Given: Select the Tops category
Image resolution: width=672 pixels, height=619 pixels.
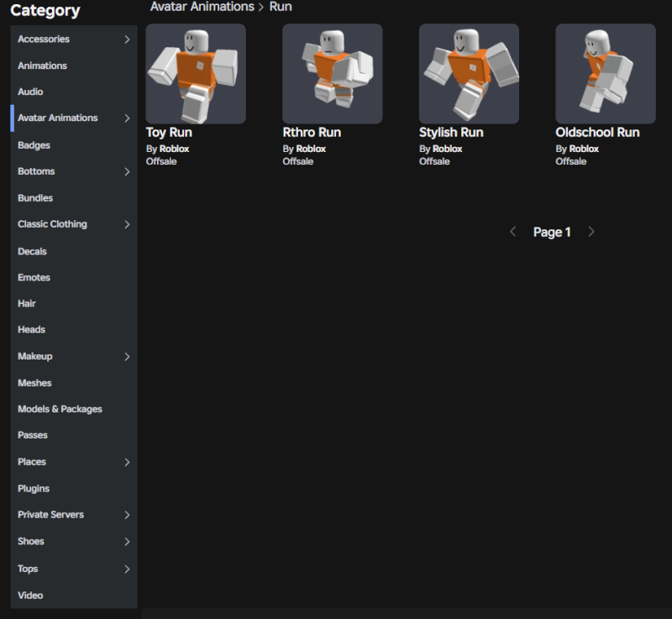Looking at the screenshot, I should (74, 569).
